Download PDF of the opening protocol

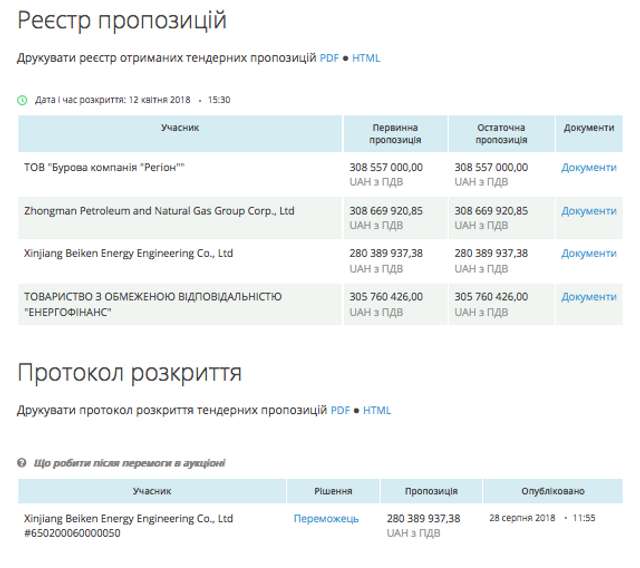point(340,410)
